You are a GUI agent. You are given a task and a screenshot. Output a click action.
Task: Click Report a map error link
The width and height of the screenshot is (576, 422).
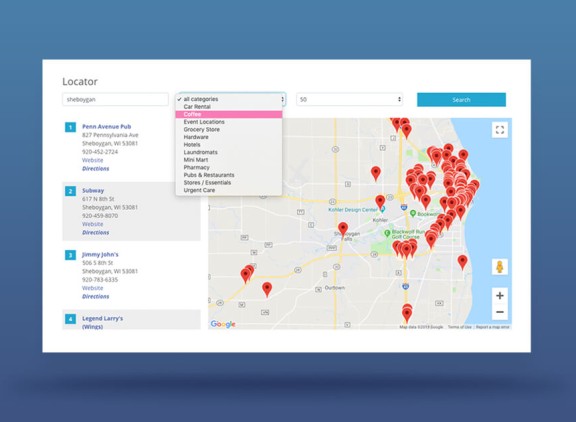(493, 327)
